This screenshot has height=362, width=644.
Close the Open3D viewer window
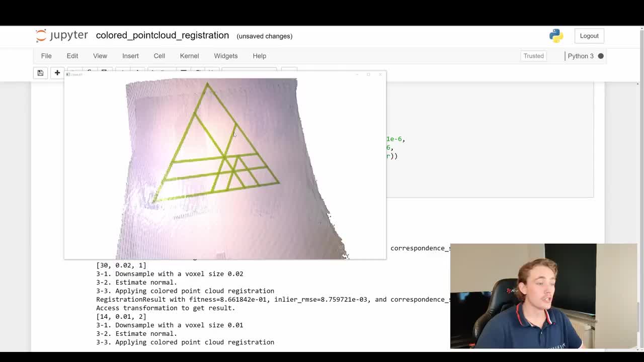(x=380, y=74)
